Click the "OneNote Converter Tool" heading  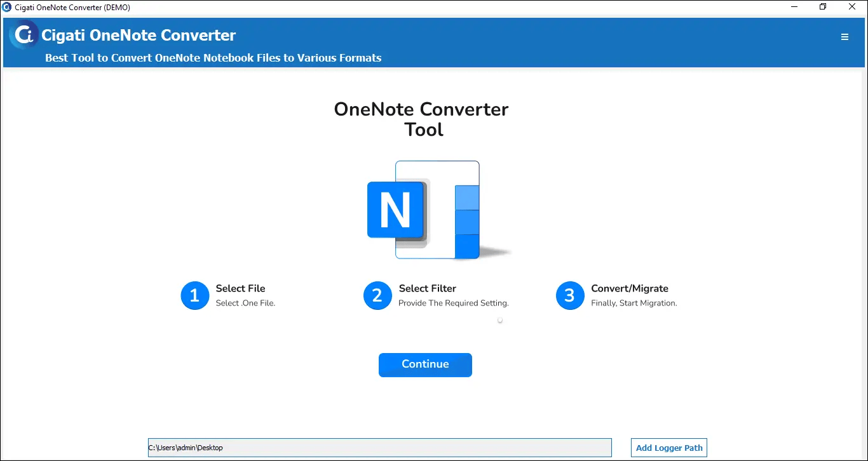(x=421, y=119)
